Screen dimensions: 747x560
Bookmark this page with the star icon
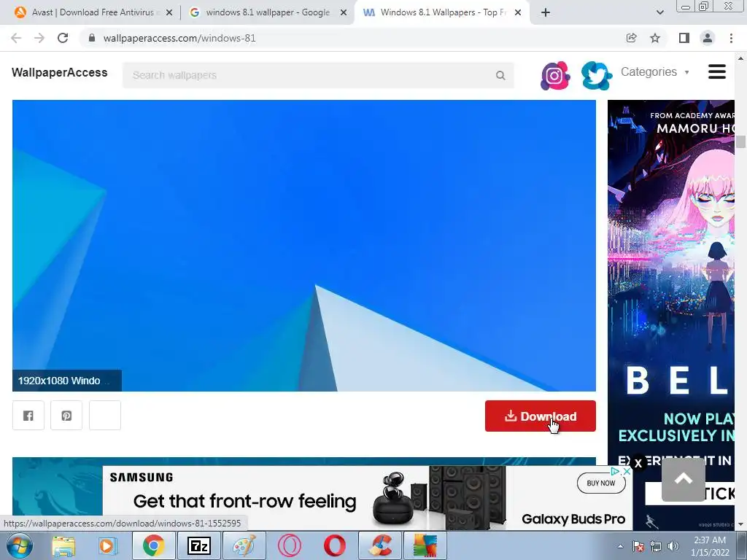(655, 38)
